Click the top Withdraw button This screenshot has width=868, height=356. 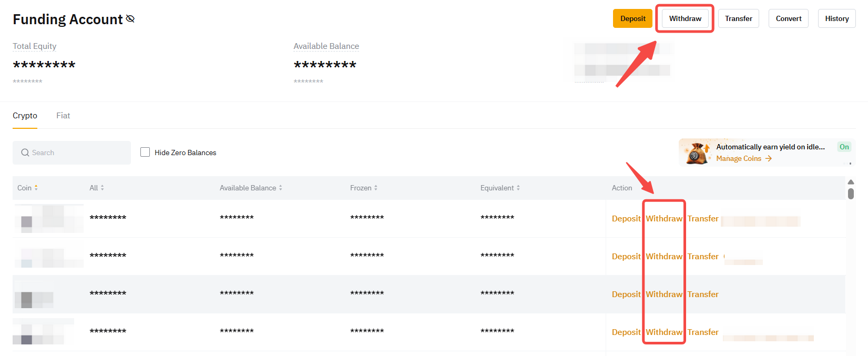tap(685, 18)
